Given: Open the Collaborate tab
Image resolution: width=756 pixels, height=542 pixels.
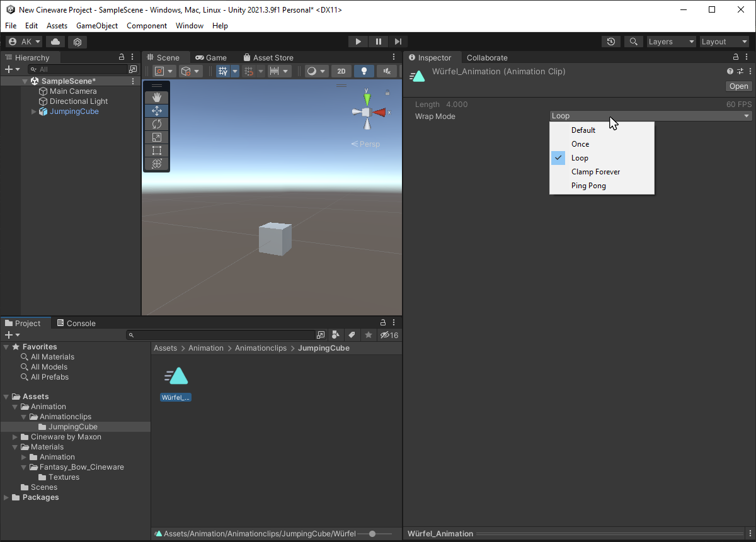Looking at the screenshot, I should [487, 57].
